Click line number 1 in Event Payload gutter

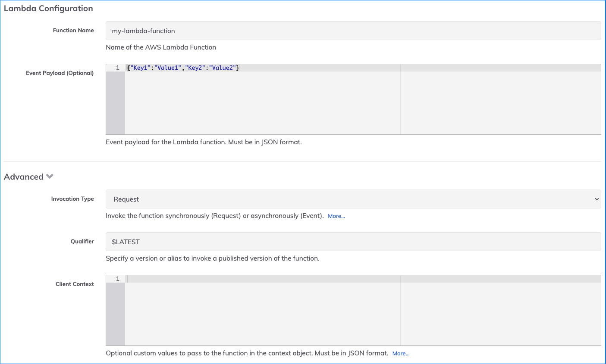117,68
